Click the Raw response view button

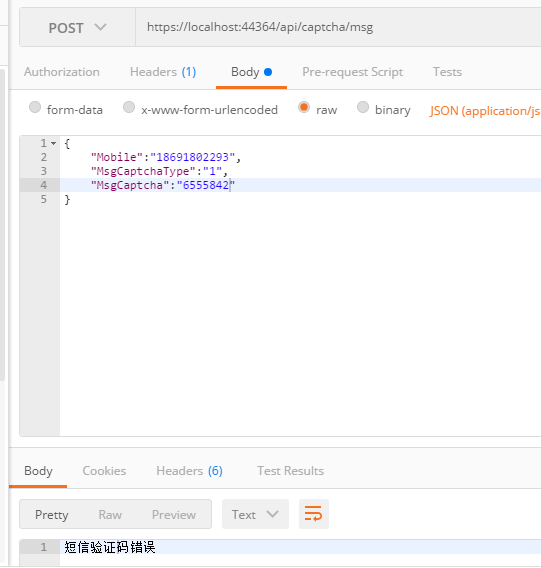pyautogui.click(x=110, y=514)
